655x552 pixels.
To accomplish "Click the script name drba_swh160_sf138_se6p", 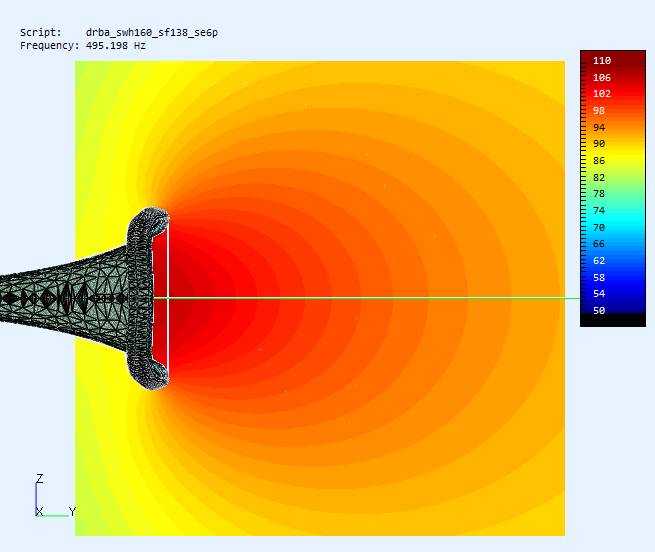I will pos(152,33).
